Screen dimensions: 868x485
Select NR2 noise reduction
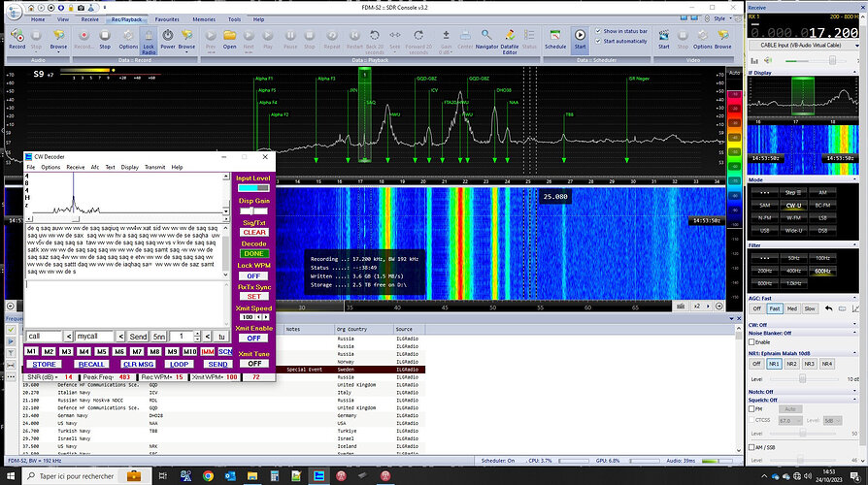click(791, 364)
